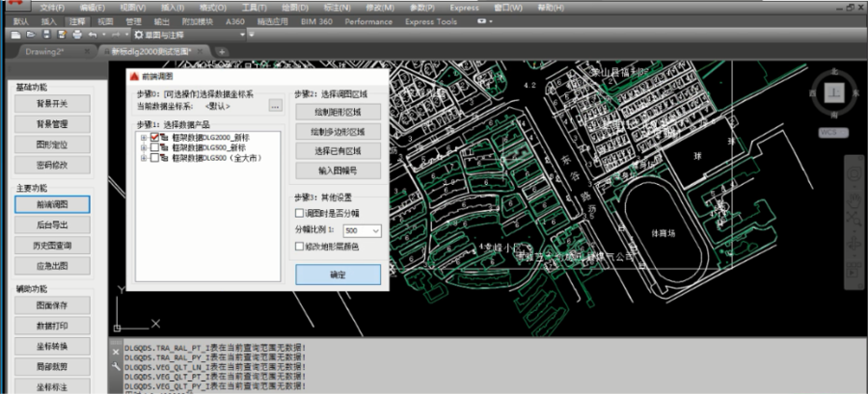
Task: Click the Save disk icon
Action: pos(46,35)
